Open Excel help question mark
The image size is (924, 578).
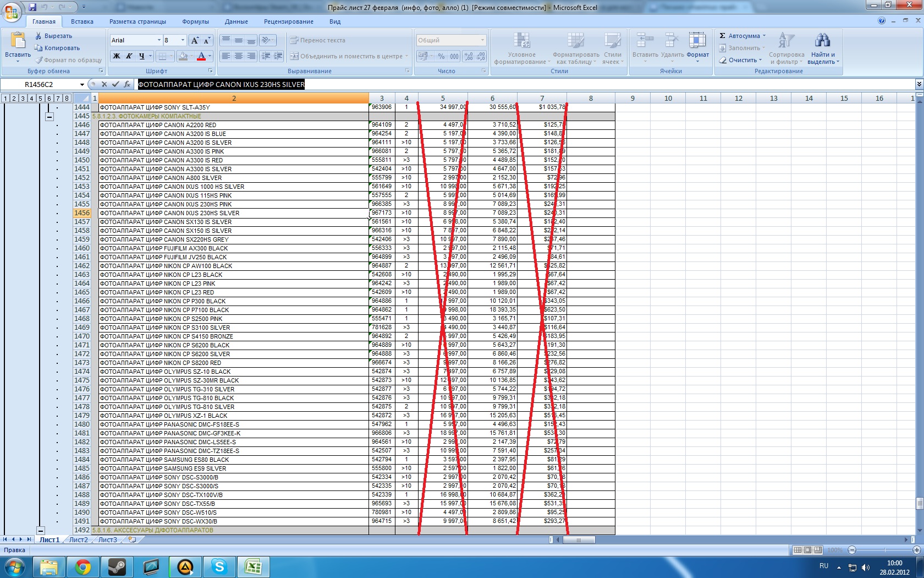tap(882, 21)
